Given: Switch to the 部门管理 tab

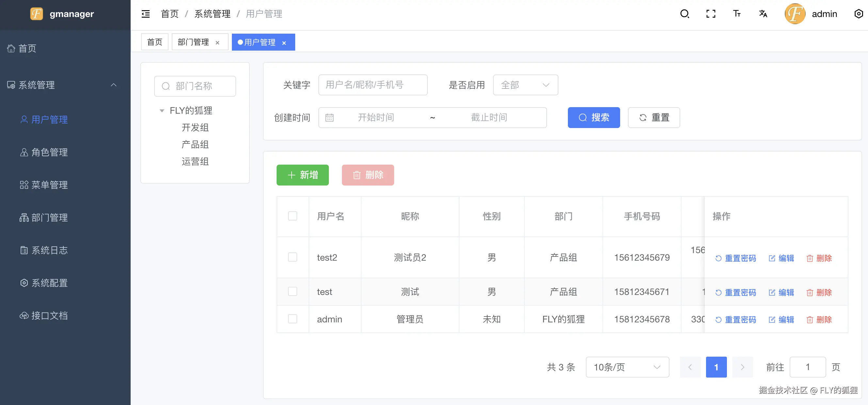Looking at the screenshot, I should pyautogui.click(x=193, y=42).
